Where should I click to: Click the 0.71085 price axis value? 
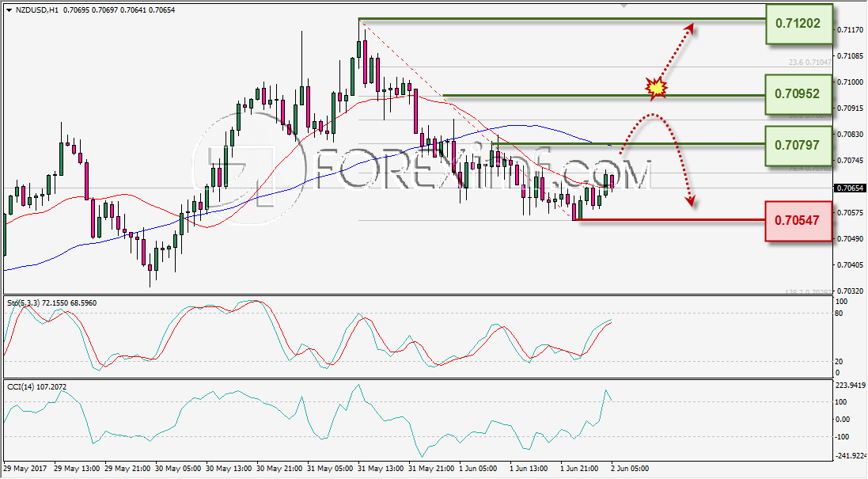click(x=851, y=56)
